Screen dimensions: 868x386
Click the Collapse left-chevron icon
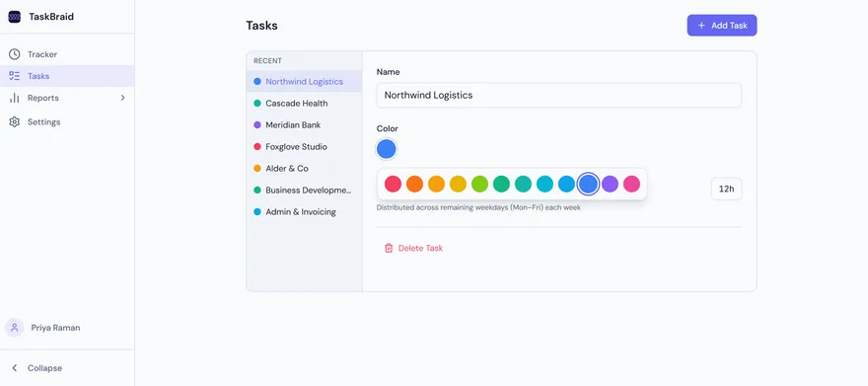[15, 368]
